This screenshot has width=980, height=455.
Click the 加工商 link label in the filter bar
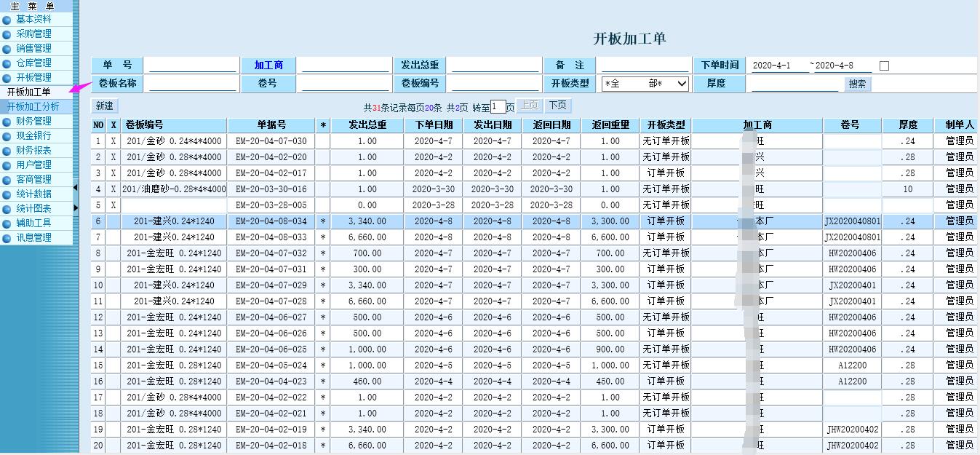click(x=268, y=66)
